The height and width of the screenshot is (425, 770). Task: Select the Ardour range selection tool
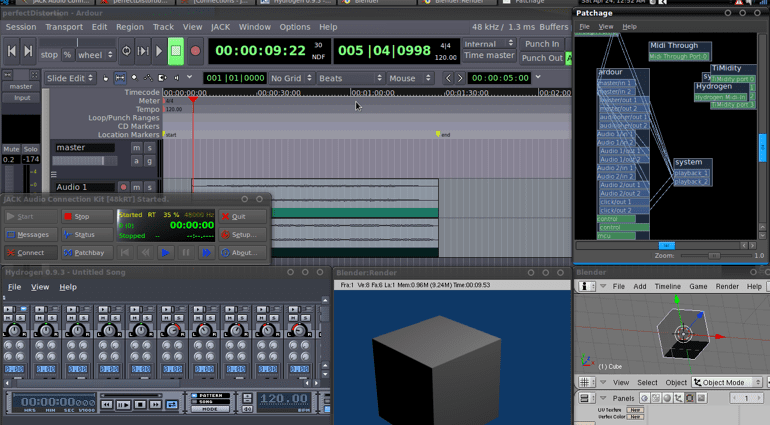point(120,78)
